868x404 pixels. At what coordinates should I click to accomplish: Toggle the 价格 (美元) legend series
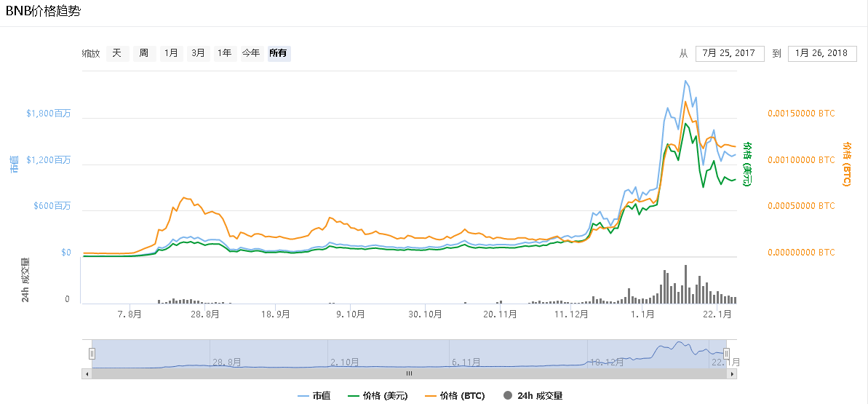point(378,396)
